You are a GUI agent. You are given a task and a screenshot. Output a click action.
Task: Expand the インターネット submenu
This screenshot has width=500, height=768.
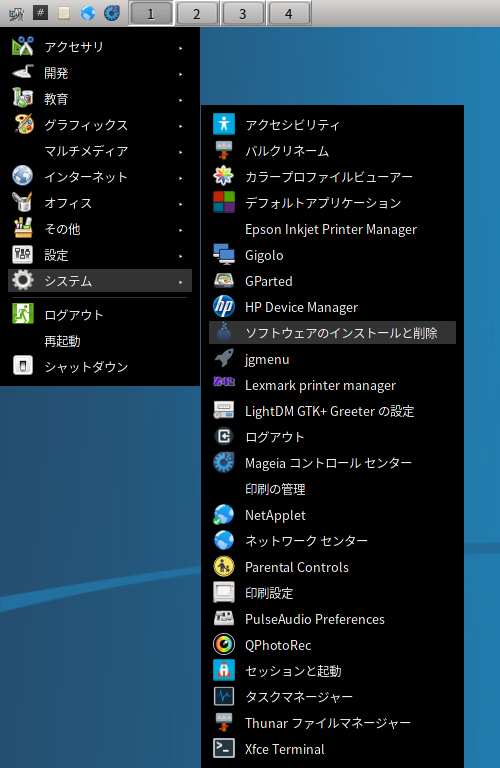[x=100, y=177]
